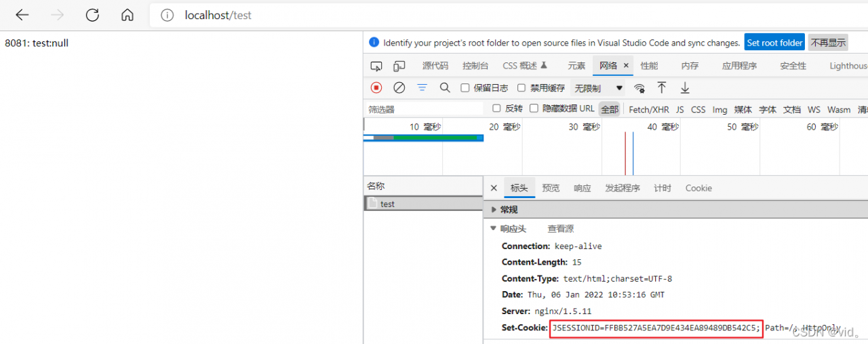Viewport: 868px width, 344px height.
Task: Select the 预览 details tab
Action: 551,188
